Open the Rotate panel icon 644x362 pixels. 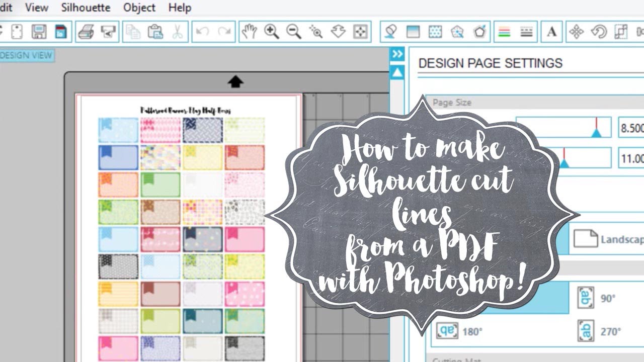pyautogui.click(x=598, y=32)
